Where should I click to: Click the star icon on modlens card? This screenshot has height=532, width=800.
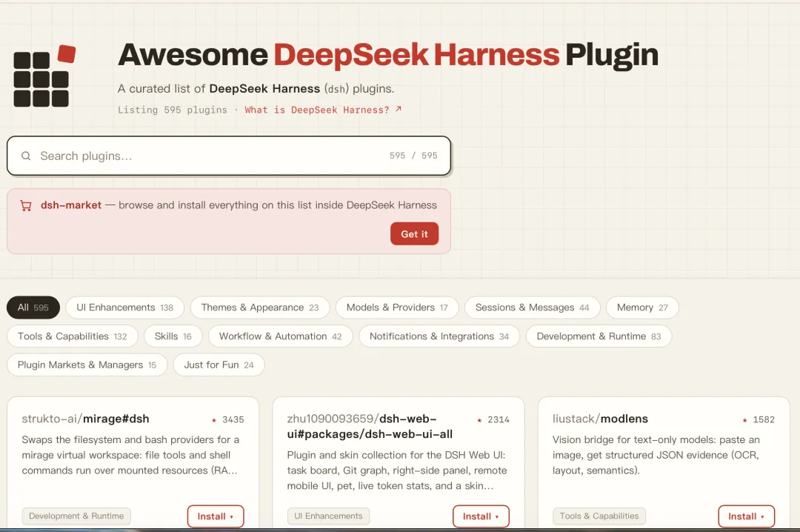745,420
